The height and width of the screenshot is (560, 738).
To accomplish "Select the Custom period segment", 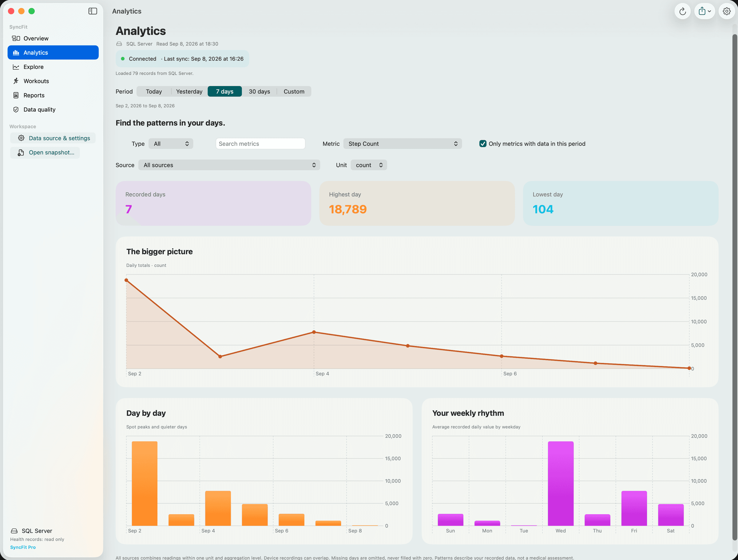I will pyautogui.click(x=294, y=91).
